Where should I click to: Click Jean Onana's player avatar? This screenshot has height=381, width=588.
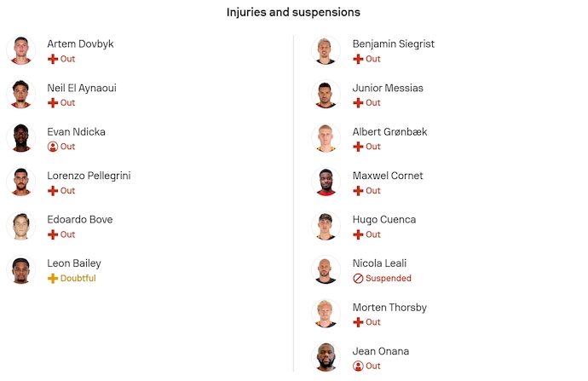(326, 358)
